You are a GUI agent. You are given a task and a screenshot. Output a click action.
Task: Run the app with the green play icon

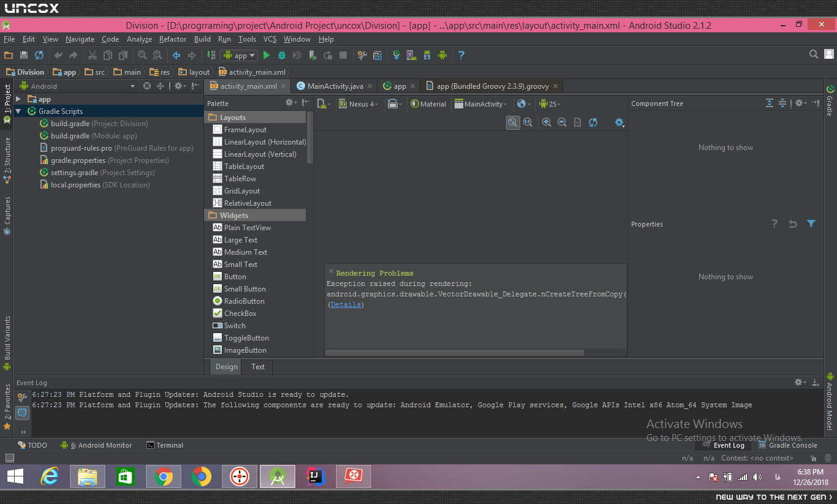[x=267, y=55]
